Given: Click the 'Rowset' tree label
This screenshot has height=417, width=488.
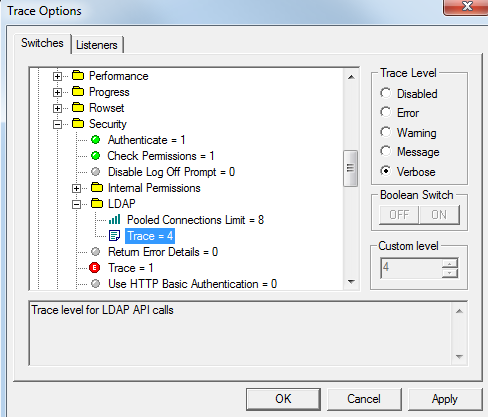Looking at the screenshot, I should pyautogui.click(x=107, y=108).
